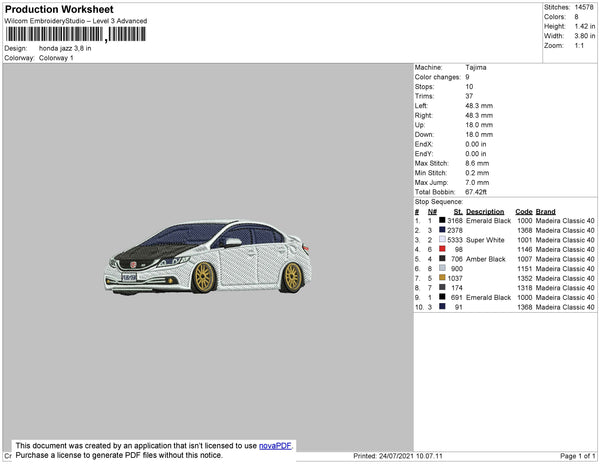Screen dimensions: 600x464
Task: Click the Page 1 of 1 indicator
Action: pos(576,456)
